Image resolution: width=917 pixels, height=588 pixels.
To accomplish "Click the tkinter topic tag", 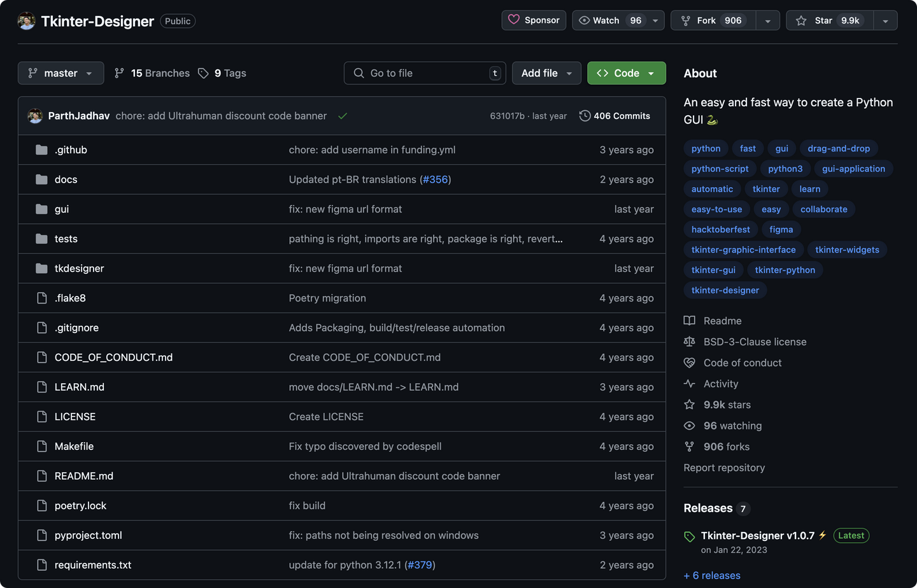I will pos(766,189).
